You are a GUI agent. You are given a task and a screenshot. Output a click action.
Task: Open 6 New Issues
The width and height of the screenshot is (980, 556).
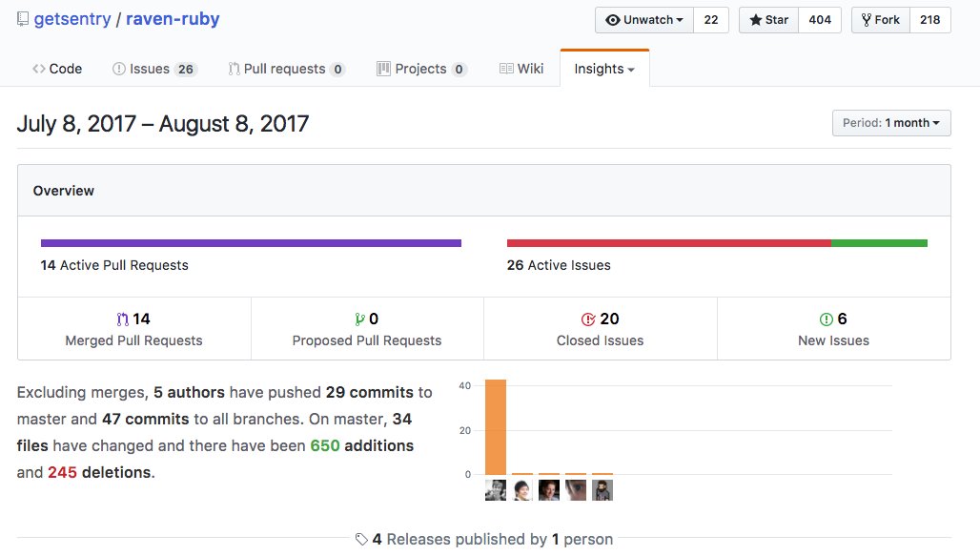coord(834,329)
